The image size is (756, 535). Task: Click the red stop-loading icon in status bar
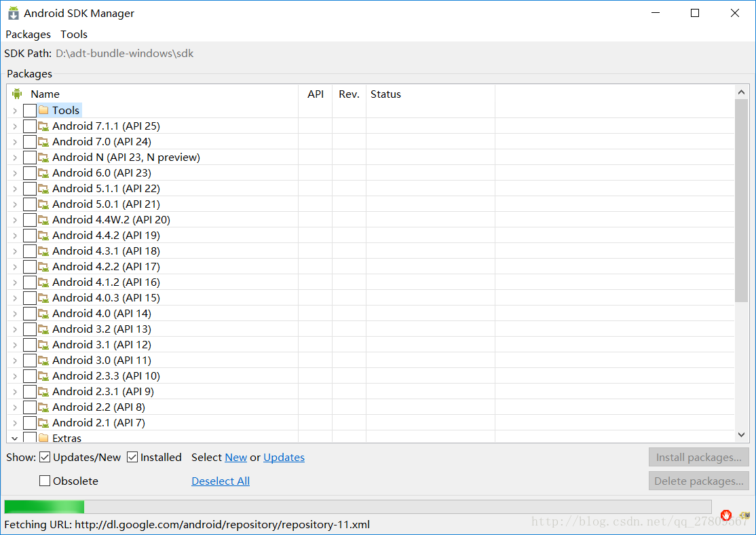coord(726,515)
